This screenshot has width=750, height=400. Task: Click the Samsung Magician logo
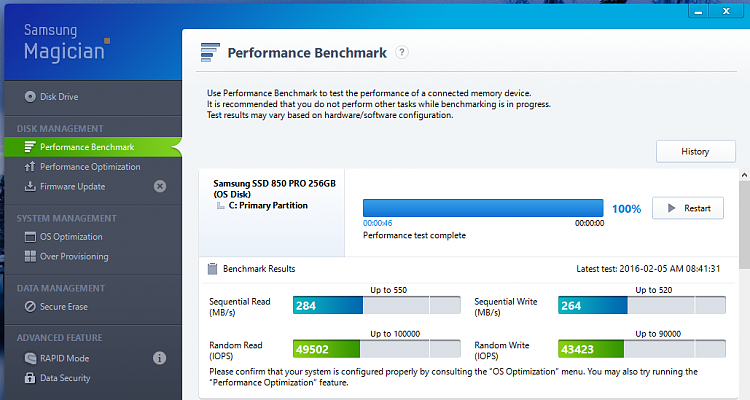pyautogui.click(x=67, y=43)
